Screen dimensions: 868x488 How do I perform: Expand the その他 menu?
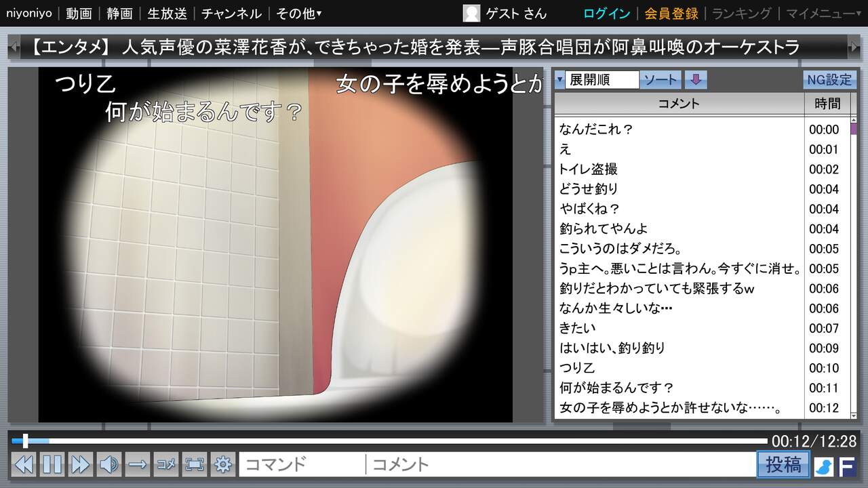tap(299, 14)
